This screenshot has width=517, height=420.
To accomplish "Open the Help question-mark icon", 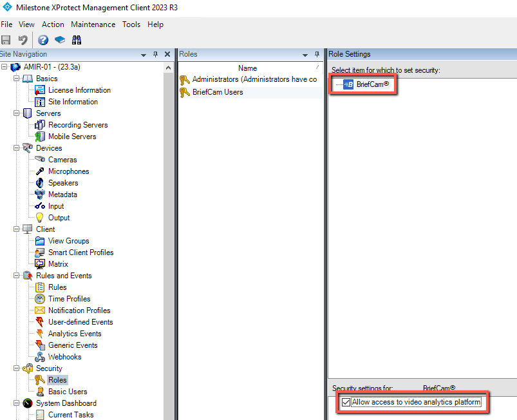I will (43, 40).
